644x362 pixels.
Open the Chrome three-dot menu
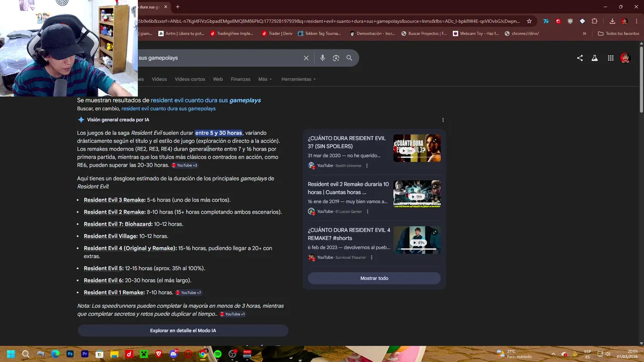636,21
